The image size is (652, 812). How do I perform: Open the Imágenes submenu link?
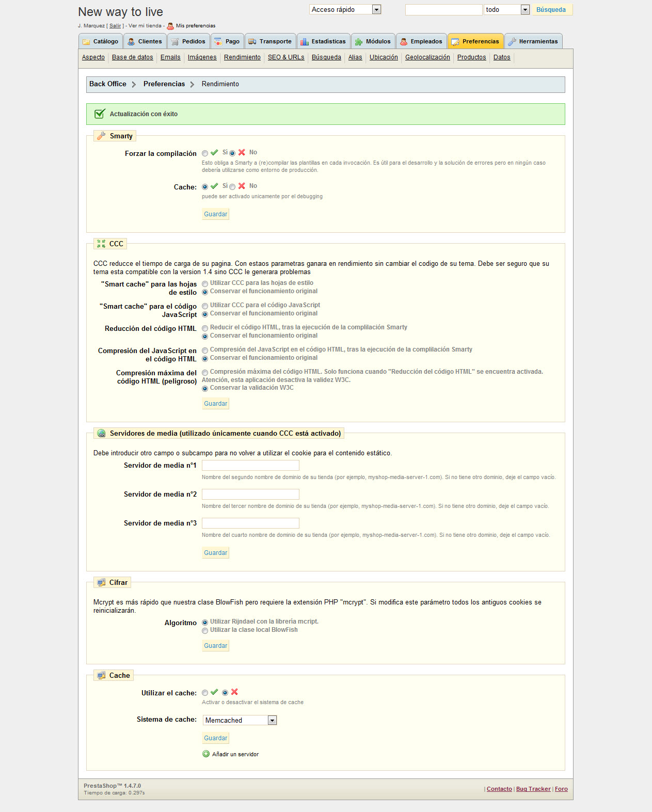coord(202,57)
